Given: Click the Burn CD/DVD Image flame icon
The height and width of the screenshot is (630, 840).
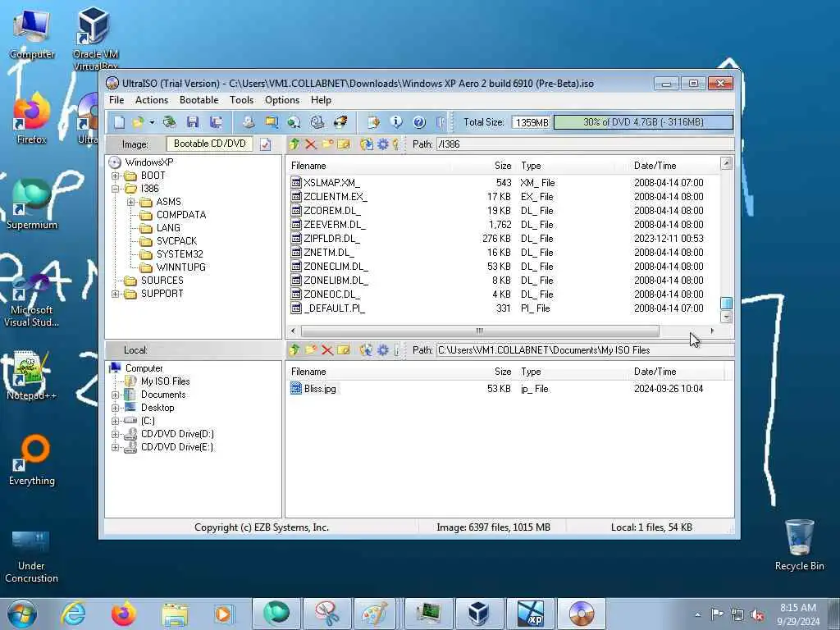Looking at the screenshot, I should pyautogui.click(x=340, y=122).
